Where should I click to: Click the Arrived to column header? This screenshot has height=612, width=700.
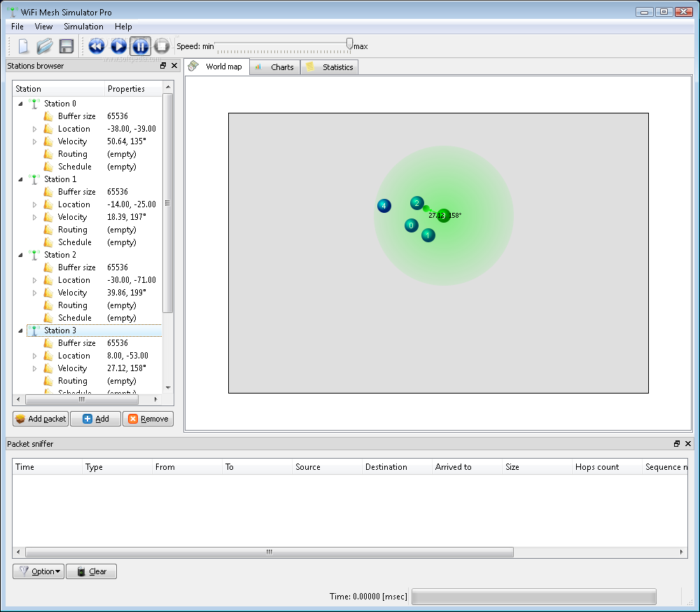click(467, 467)
